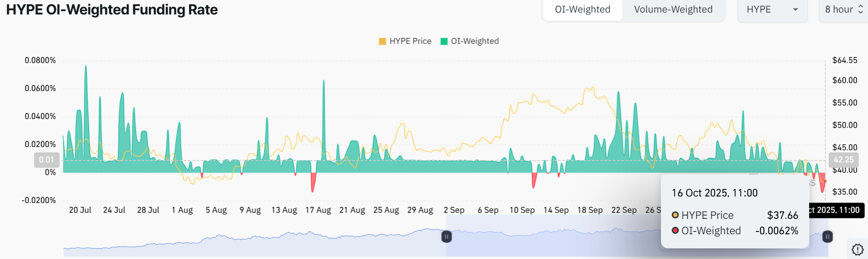The height and width of the screenshot is (259, 868).
Task: Open the 8 hour interval selector
Action: [839, 10]
